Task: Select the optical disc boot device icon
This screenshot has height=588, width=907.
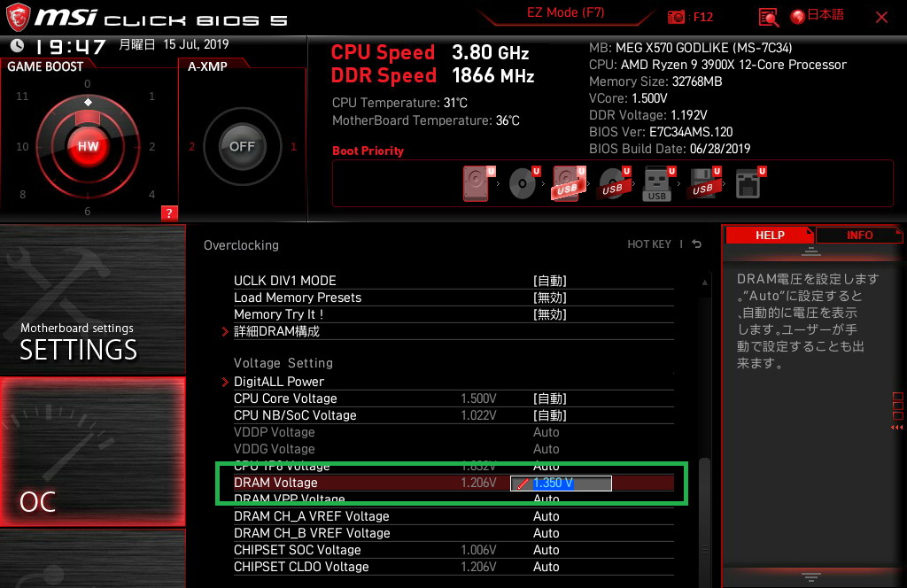Action: 523,183
